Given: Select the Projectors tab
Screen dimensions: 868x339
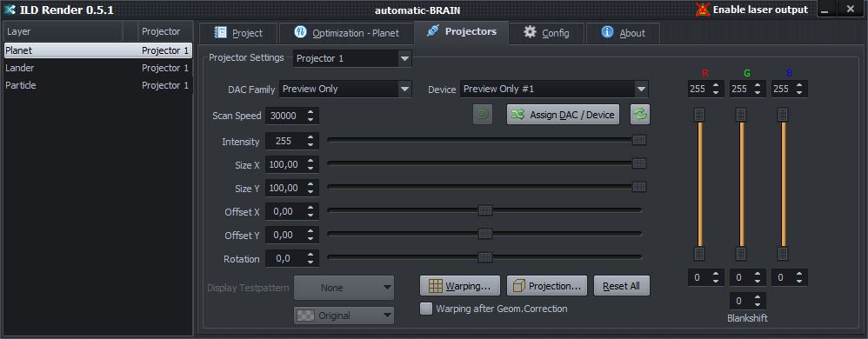Looking at the screenshot, I should (x=462, y=31).
